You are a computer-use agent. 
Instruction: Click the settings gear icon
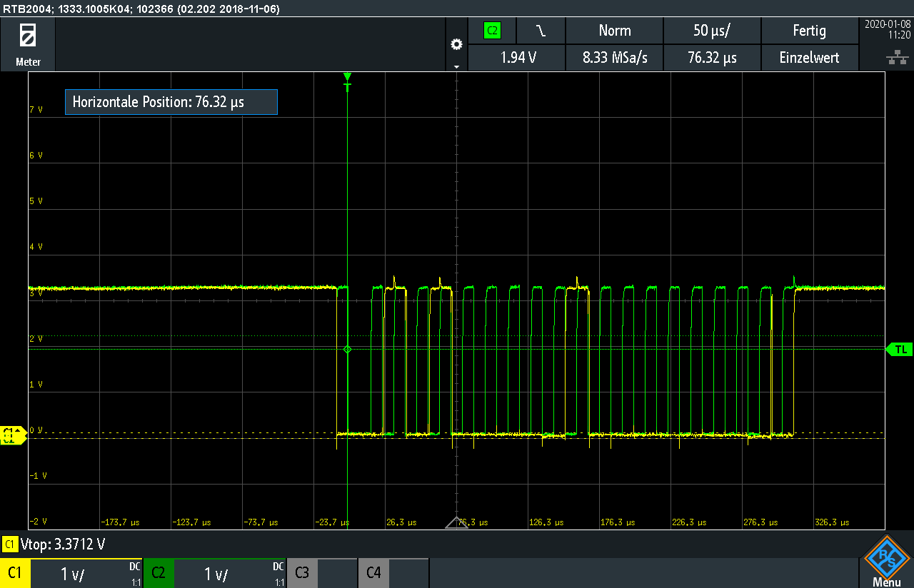click(457, 45)
